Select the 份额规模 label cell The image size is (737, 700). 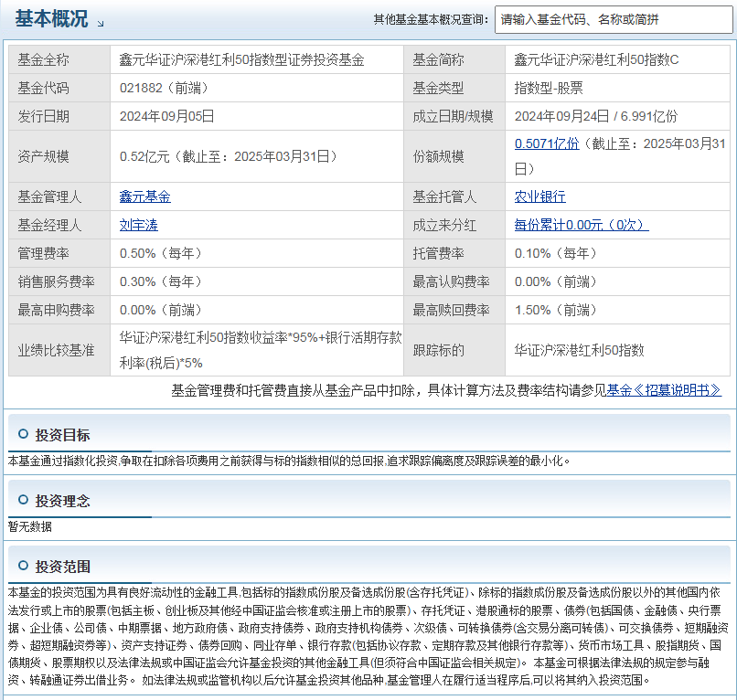(454, 156)
